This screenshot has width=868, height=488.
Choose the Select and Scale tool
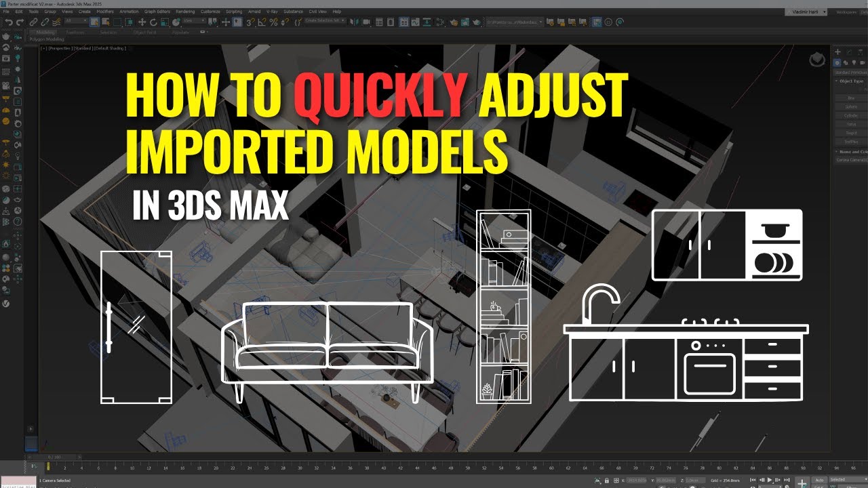pyautogui.click(x=165, y=22)
